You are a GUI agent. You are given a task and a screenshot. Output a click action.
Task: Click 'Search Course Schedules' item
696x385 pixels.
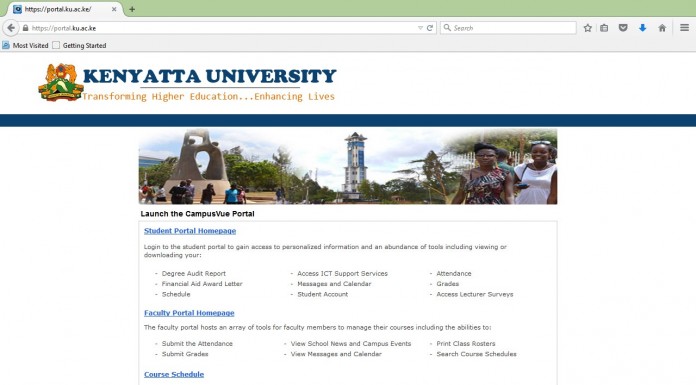(x=476, y=354)
